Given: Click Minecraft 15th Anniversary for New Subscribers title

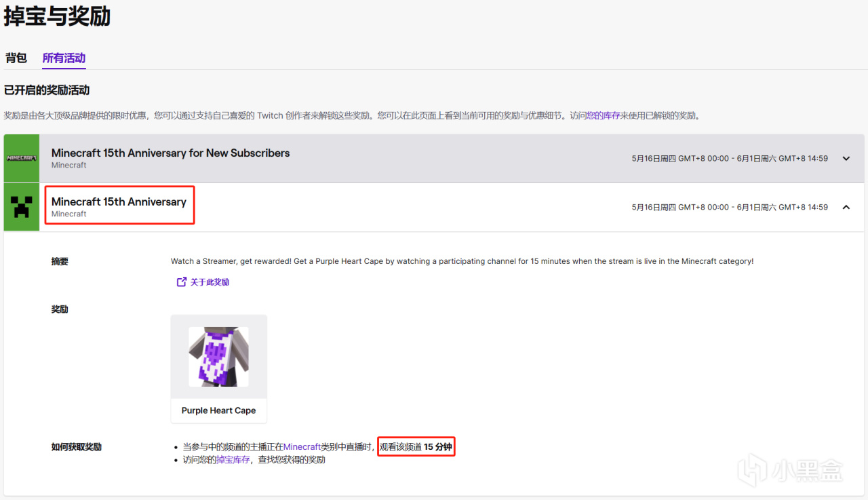Looking at the screenshot, I should (170, 153).
